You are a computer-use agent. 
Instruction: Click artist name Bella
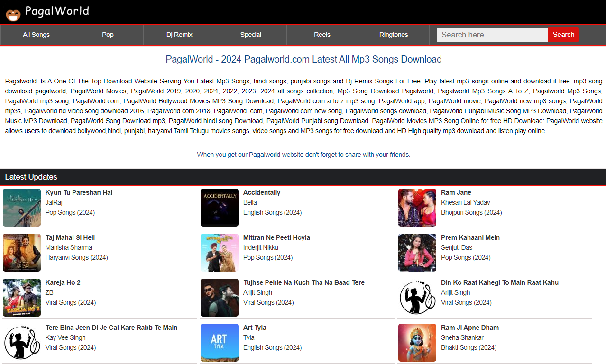(250, 202)
